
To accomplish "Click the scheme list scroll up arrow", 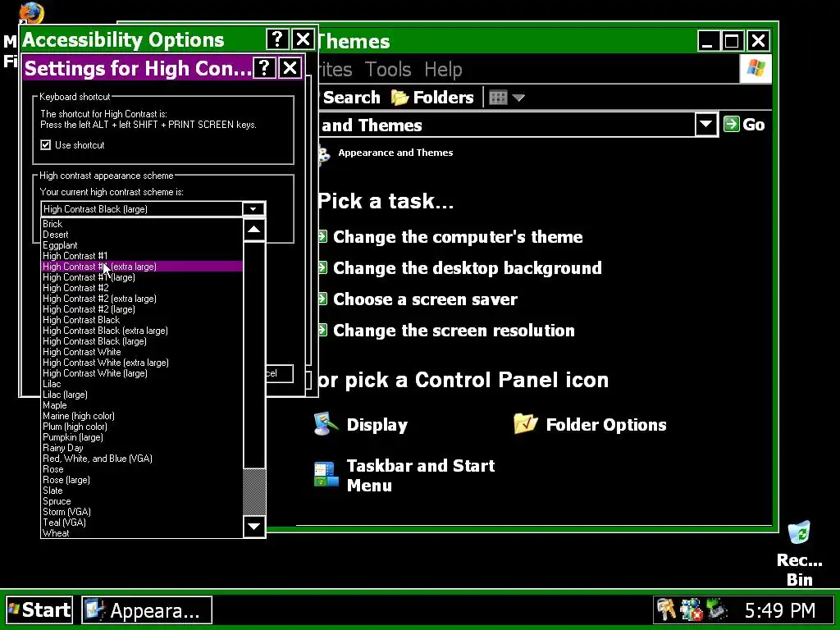I will coord(254,231).
